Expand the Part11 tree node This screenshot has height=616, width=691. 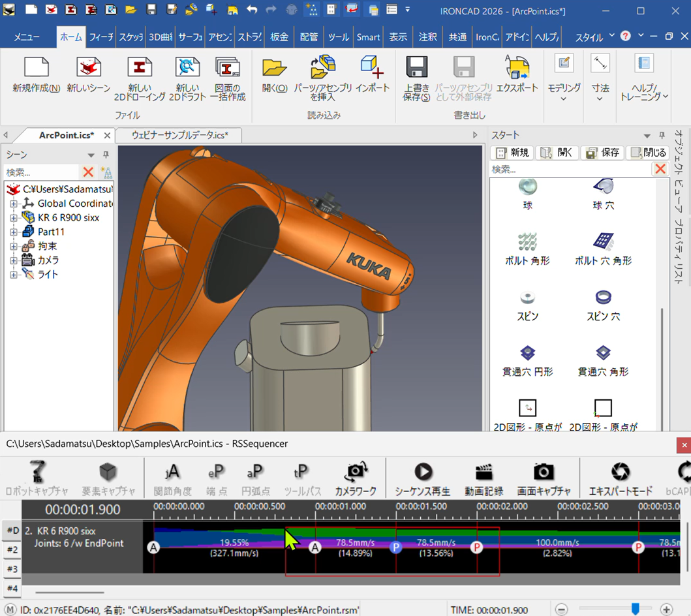tap(13, 232)
